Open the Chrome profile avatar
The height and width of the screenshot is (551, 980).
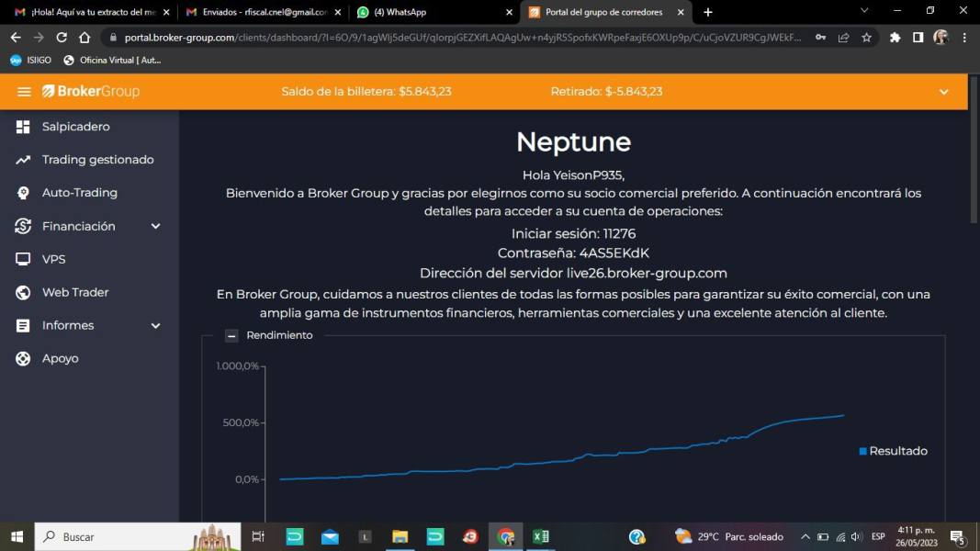941,38
